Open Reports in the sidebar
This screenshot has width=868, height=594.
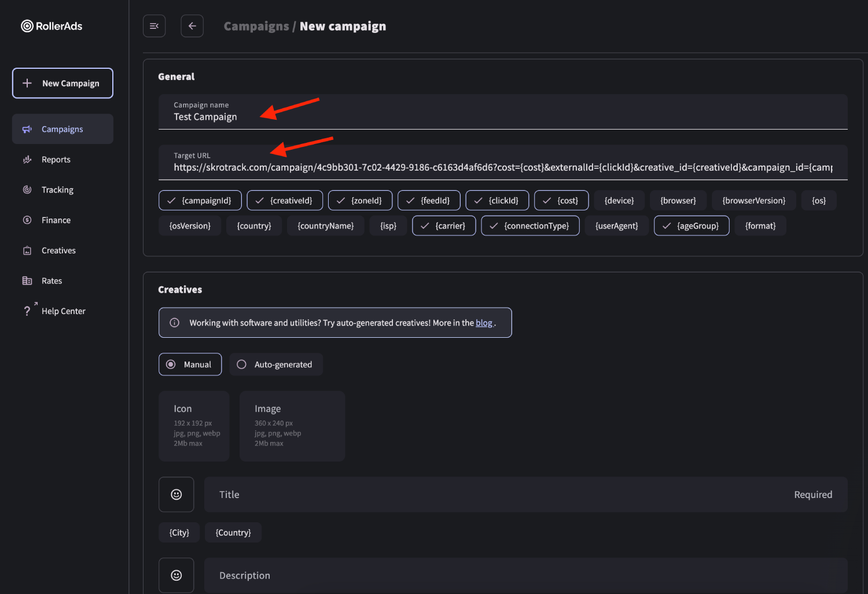(x=62, y=160)
